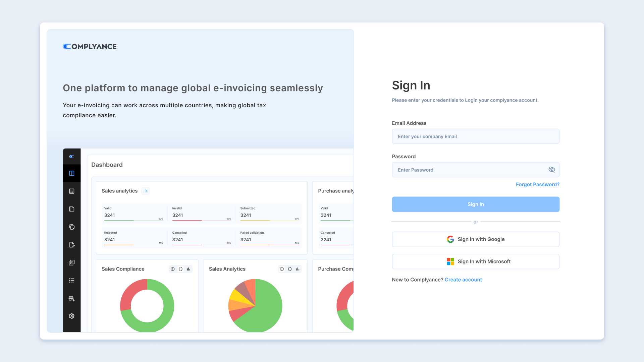Click the blue Sign In button

(475, 204)
